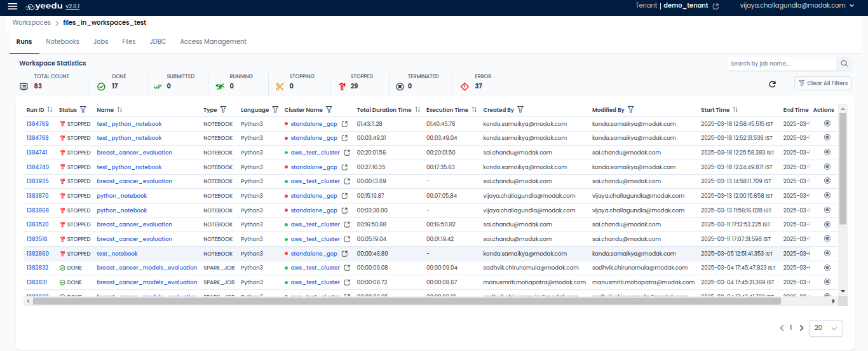
Task: Go to next page of results
Action: (801, 328)
